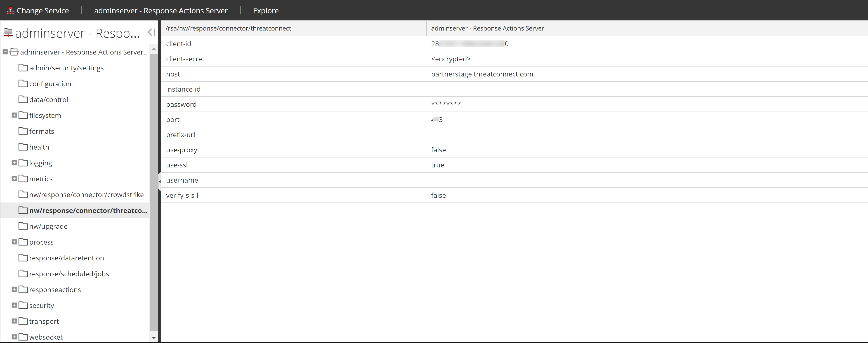868x343 pixels.
Task: Click the collapse arrow to hide the tree panel
Action: (151, 32)
